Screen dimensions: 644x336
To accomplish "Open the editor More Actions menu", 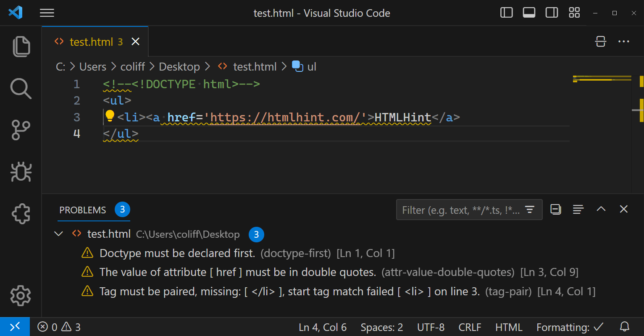I will (623, 41).
